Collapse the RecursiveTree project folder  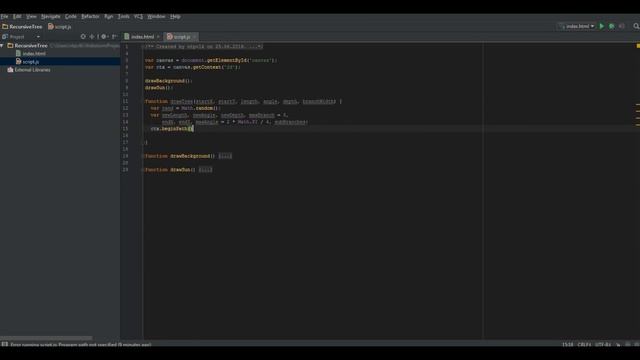(2, 46)
